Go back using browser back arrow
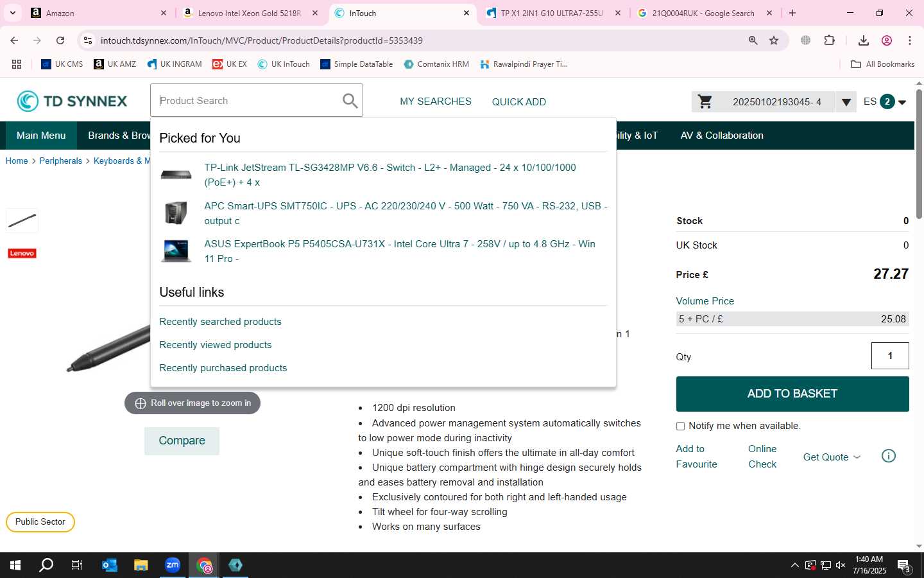The width and height of the screenshot is (924, 578). tap(14, 40)
